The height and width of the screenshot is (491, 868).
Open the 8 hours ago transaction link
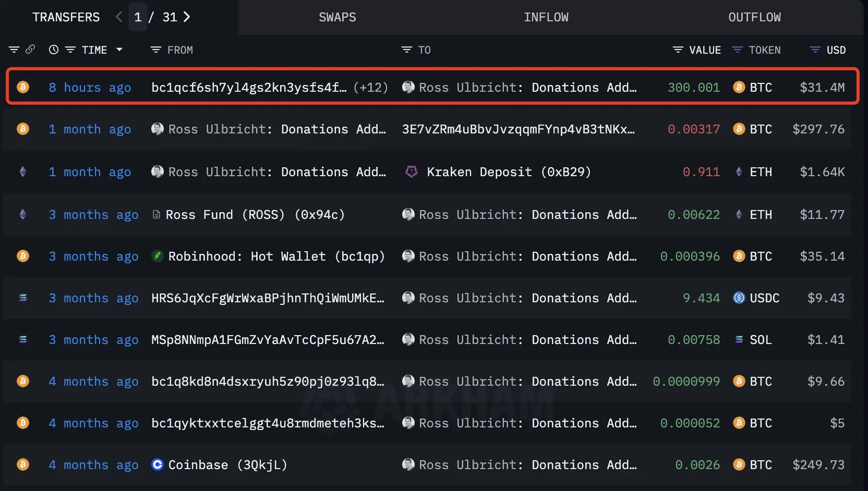(x=90, y=87)
